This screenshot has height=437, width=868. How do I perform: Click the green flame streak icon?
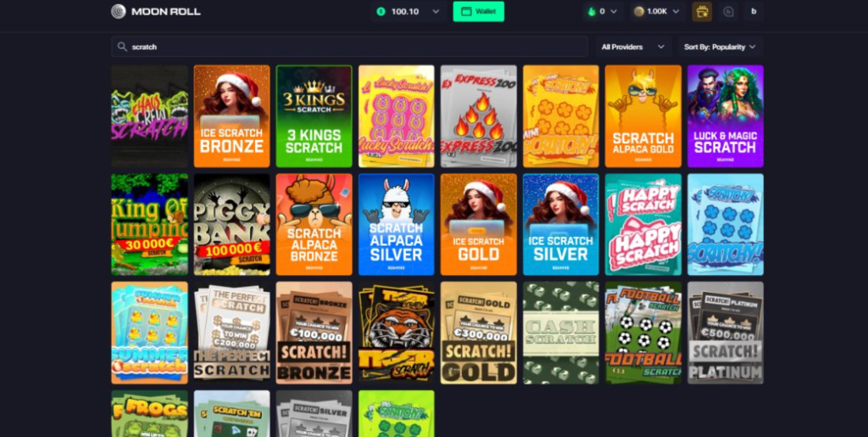[x=592, y=12]
